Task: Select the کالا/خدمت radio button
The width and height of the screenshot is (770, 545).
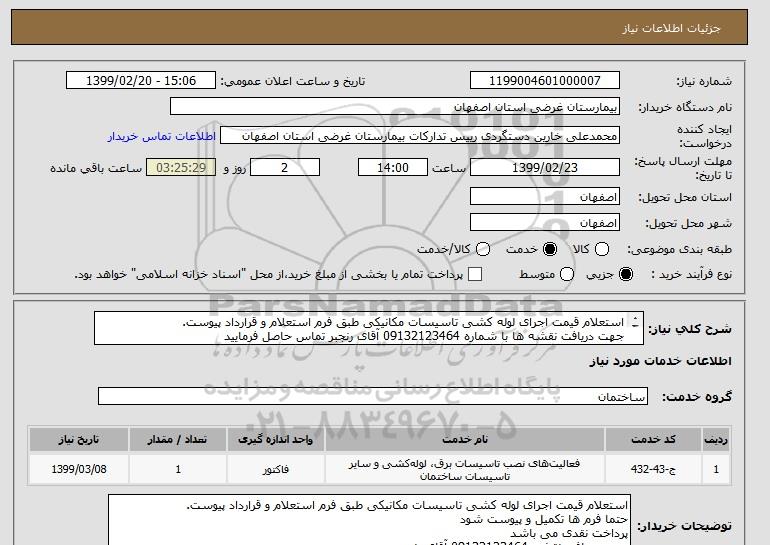Action: pos(483,249)
